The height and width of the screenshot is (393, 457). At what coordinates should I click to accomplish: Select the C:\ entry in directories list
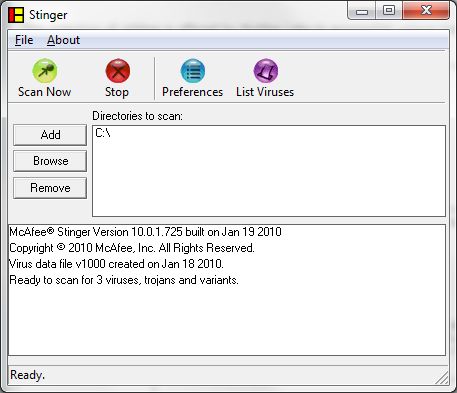103,133
